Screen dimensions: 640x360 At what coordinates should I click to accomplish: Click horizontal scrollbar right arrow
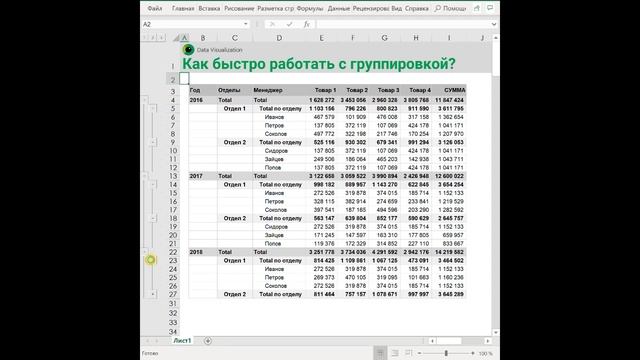487,340
